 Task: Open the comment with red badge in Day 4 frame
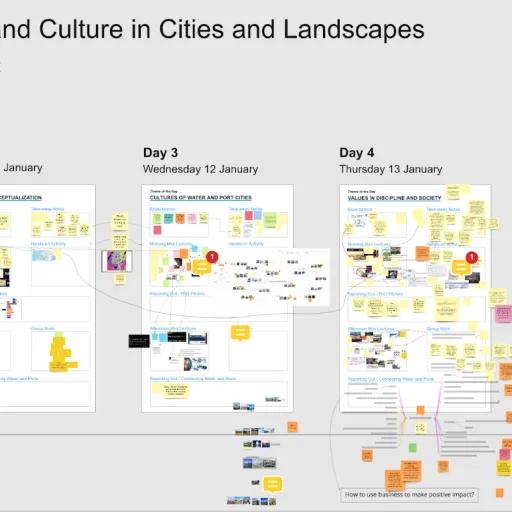click(461, 267)
